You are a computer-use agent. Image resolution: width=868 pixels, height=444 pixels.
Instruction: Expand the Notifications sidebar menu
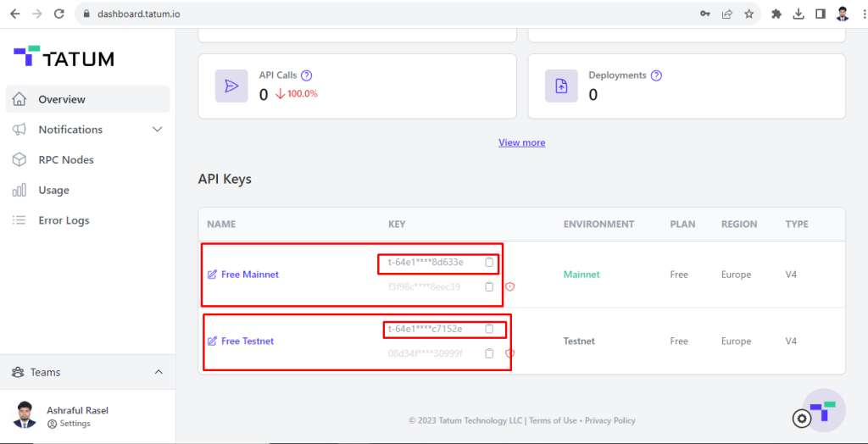(157, 130)
